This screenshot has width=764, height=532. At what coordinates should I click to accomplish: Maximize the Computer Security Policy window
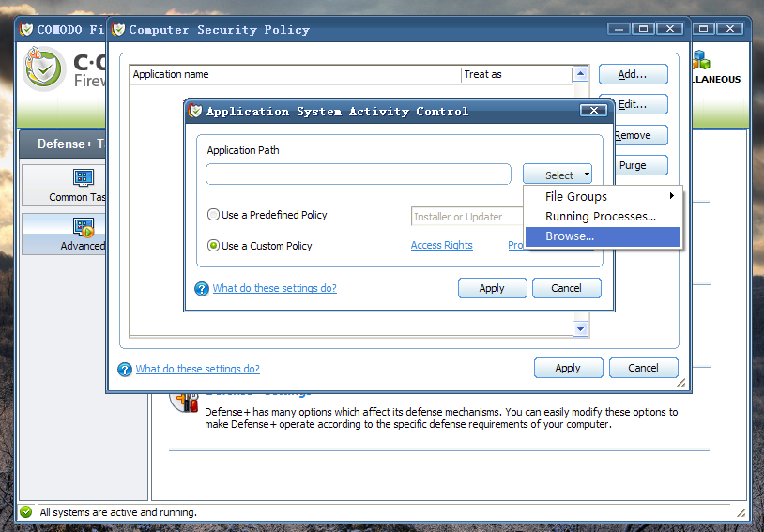click(643, 29)
